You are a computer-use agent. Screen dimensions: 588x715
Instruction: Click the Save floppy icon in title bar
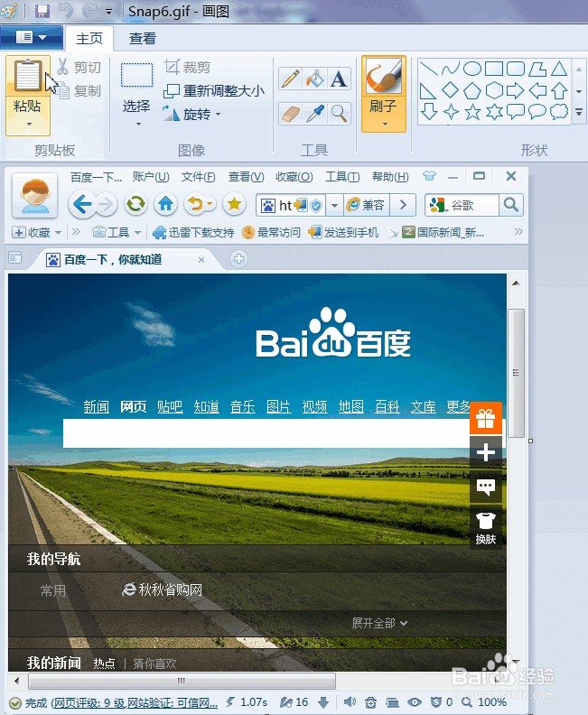[x=42, y=11]
